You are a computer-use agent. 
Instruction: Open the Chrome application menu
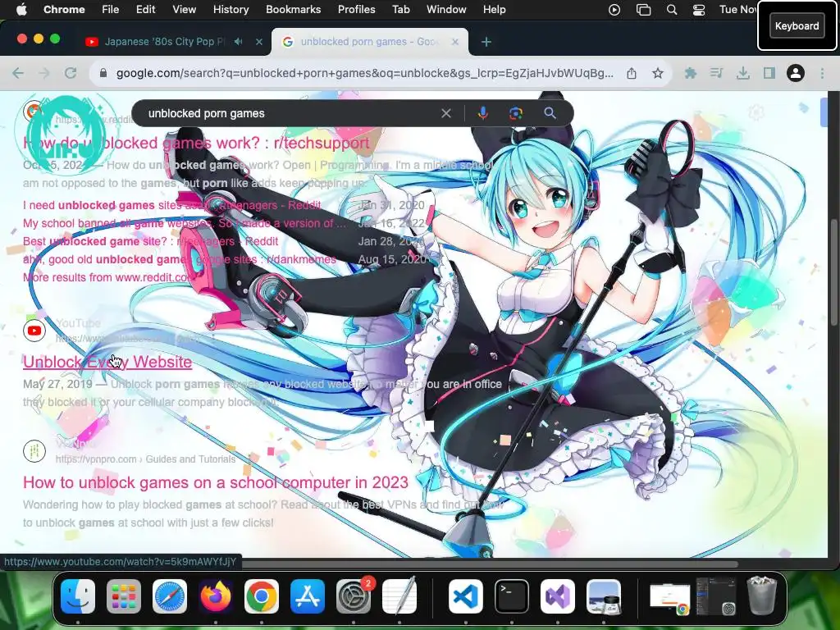pyautogui.click(x=64, y=10)
